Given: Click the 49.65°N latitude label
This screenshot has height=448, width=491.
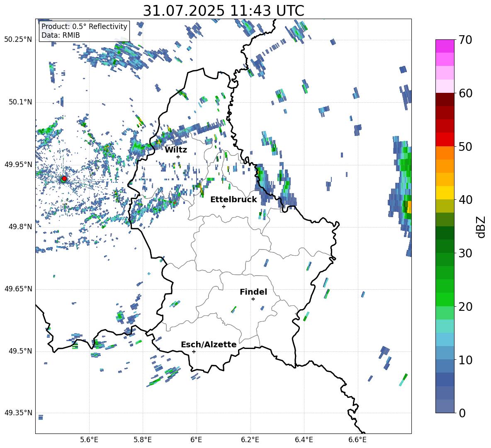Looking at the screenshot, I should tap(18, 289).
